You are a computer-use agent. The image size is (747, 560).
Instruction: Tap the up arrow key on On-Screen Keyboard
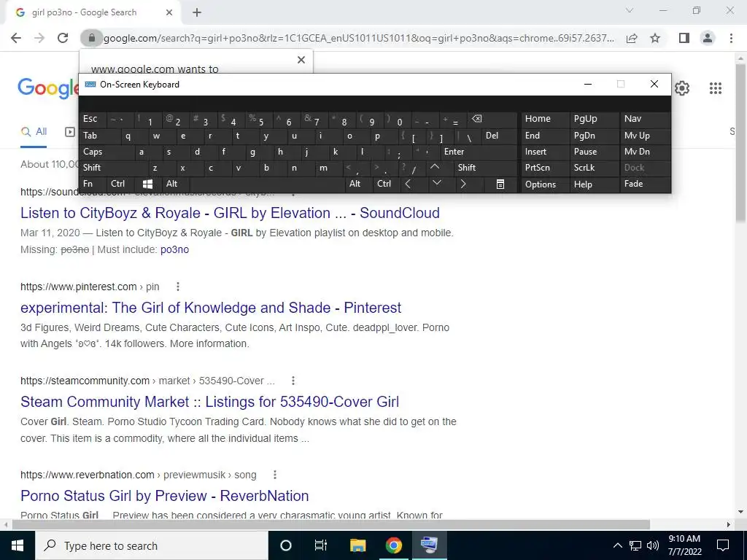435,167
